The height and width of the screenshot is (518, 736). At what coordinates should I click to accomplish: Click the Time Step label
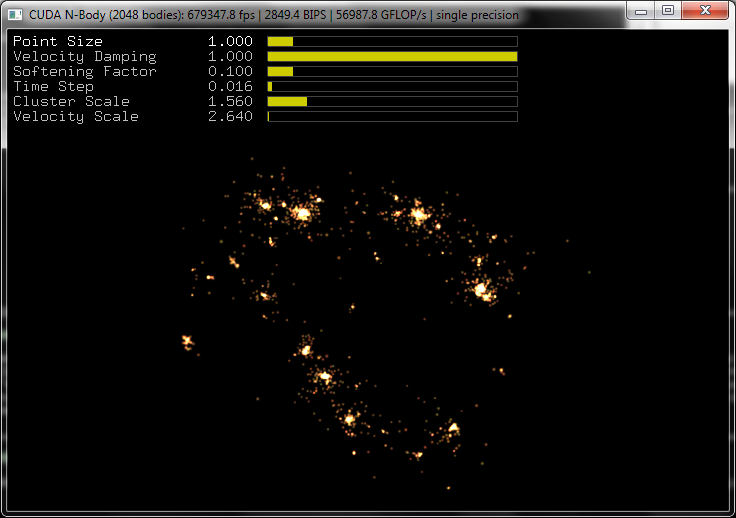coord(53,87)
